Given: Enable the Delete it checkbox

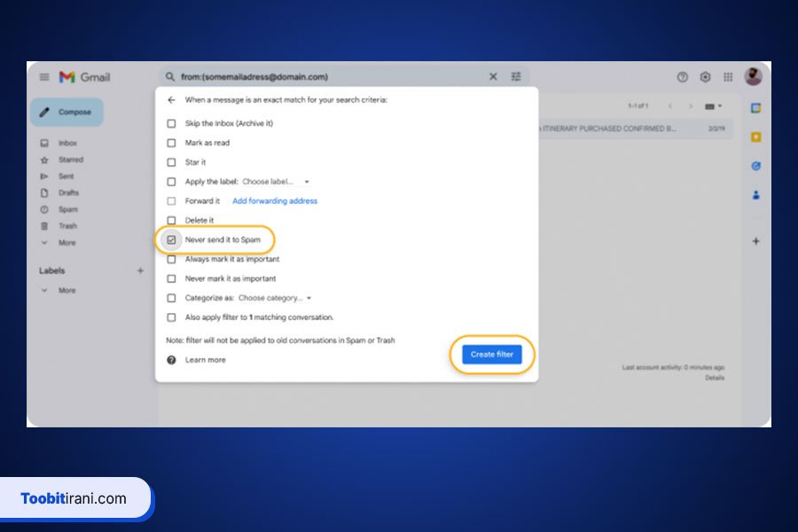Looking at the screenshot, I should click(x=172, y=220).
